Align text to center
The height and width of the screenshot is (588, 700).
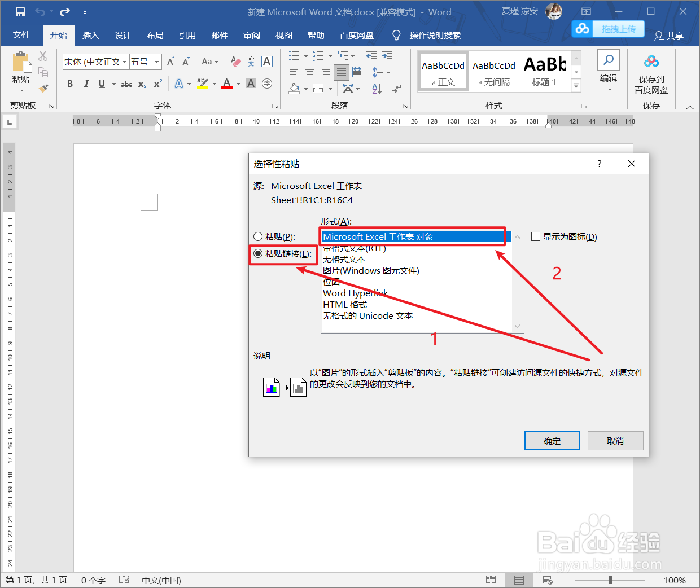[x=309, y=72]
